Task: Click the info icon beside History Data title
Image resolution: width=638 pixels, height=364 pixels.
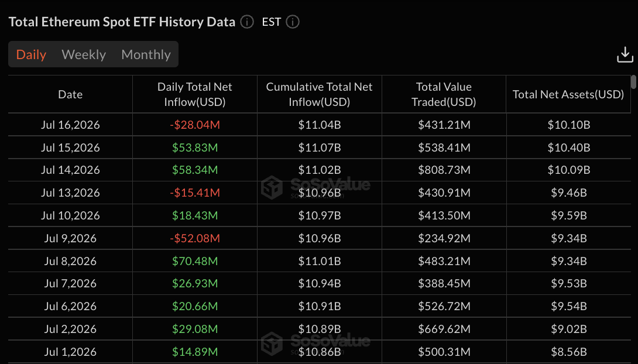Action: click(247, 22)
